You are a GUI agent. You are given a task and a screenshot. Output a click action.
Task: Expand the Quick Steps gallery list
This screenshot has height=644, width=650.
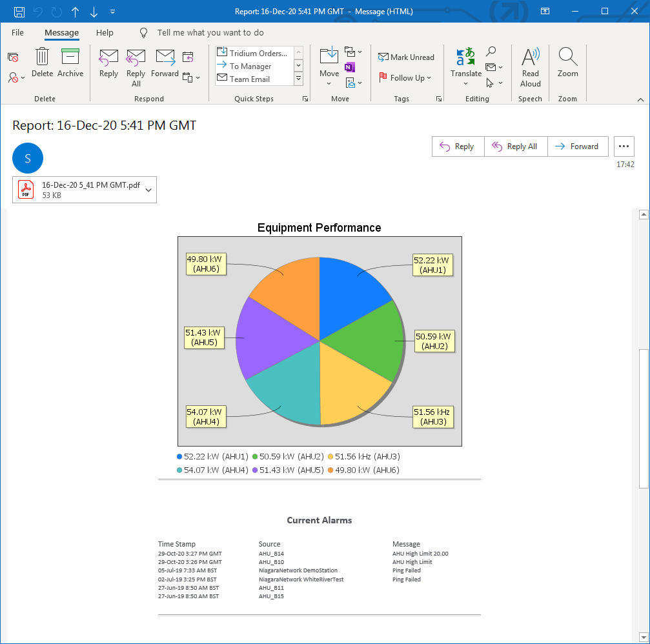(x=298, y=79)
